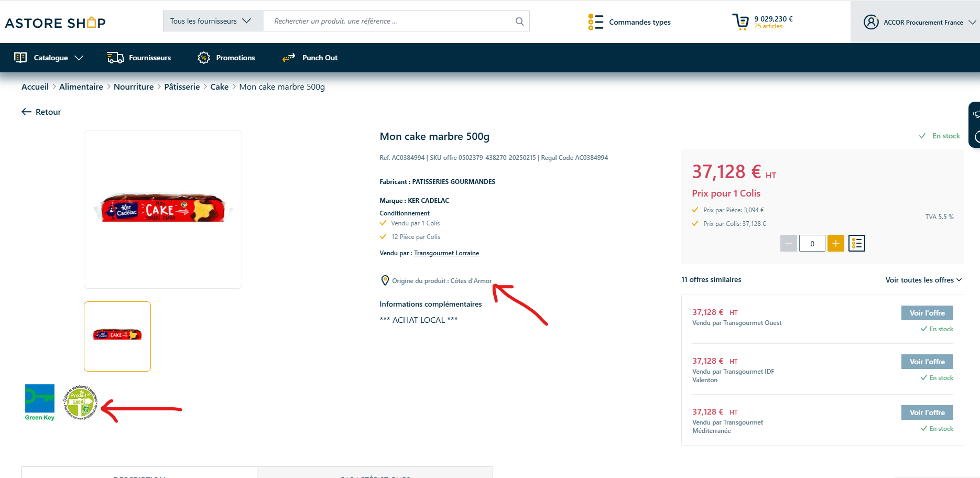View offer from Transgourmet Ouest
The image size is (980, 478).
pos(927,313)
